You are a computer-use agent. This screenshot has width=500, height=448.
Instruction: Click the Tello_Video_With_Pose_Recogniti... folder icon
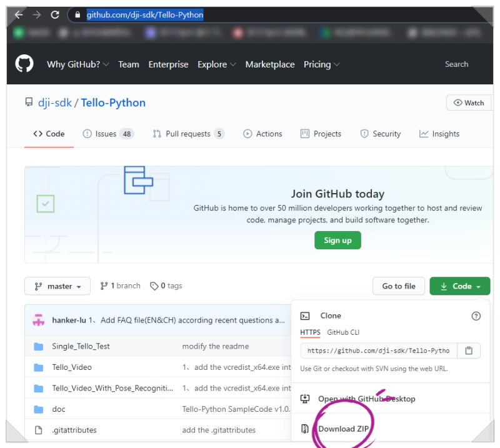point(39,388)
